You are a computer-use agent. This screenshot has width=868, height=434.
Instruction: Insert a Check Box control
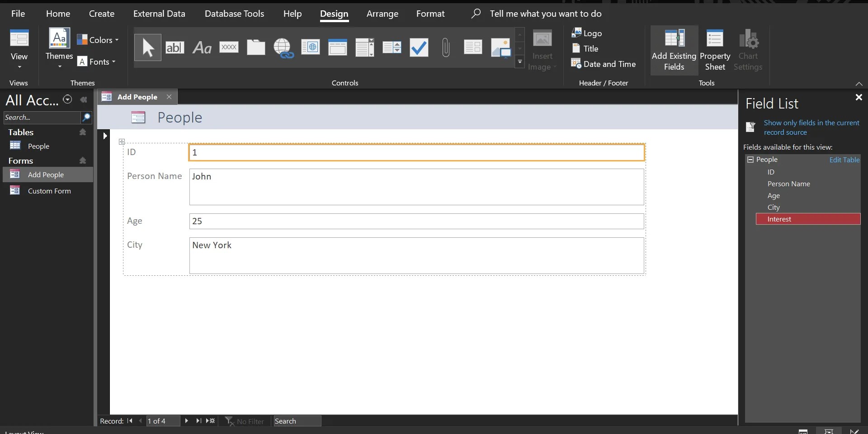coord(419,47)
